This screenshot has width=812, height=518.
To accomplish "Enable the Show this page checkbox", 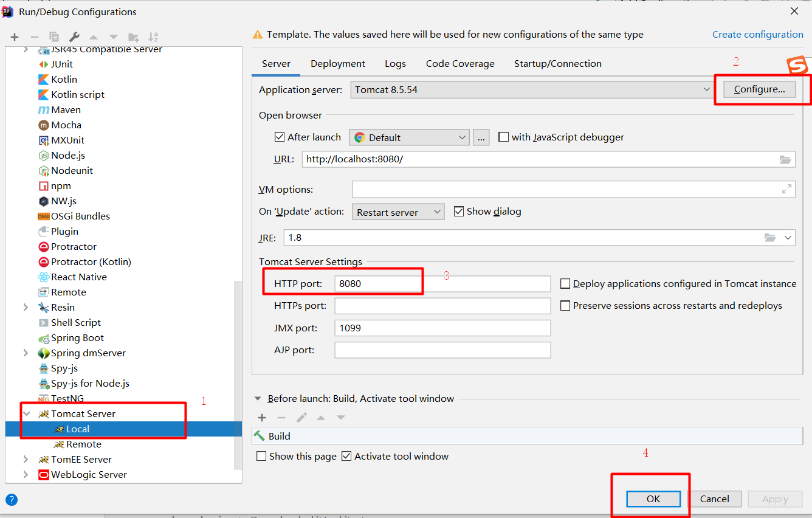I will tap(261, 456).
